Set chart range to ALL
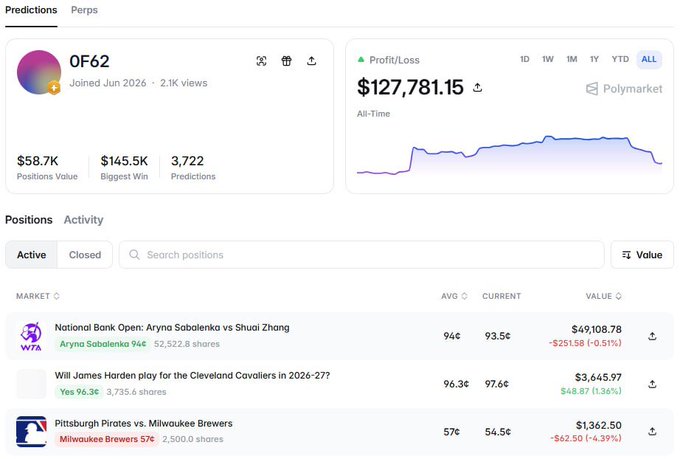The height and width of the screenshot is (459, 680). 649,59
